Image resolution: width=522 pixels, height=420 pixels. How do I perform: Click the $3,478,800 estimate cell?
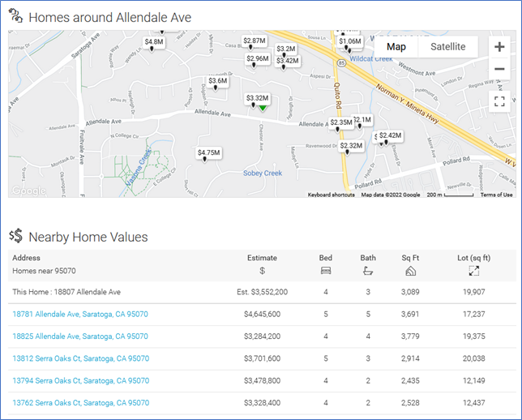click(262, 381)
